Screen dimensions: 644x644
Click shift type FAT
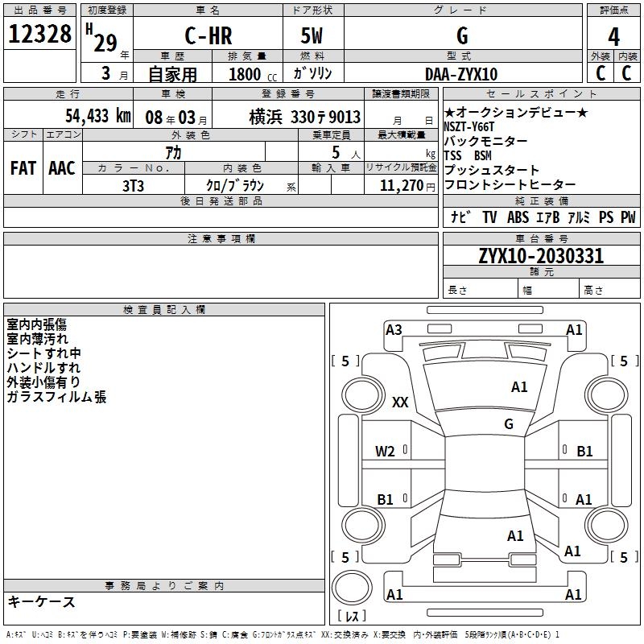pos(23,168)
